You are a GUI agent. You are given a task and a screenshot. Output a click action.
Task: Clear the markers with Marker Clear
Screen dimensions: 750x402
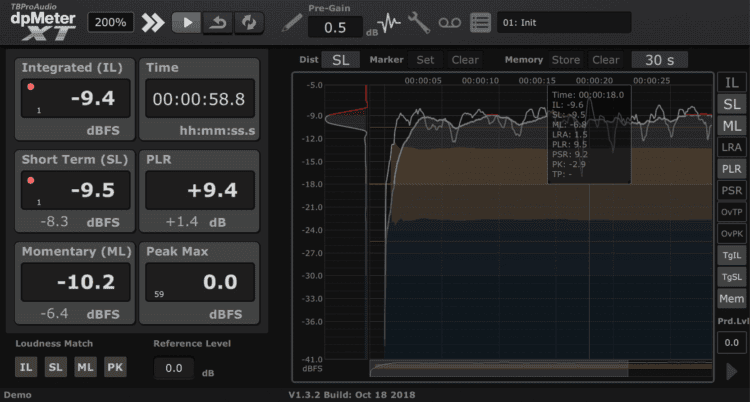point(465,60)
